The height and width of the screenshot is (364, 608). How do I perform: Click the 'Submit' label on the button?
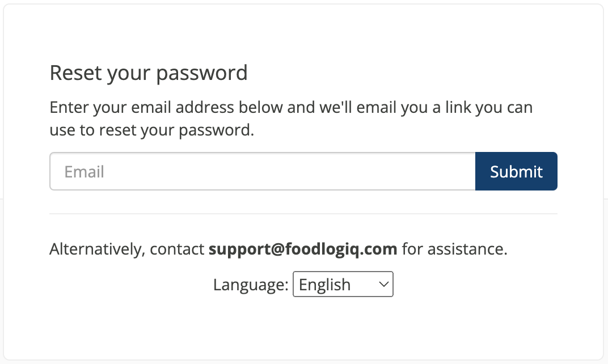[516, 171]
